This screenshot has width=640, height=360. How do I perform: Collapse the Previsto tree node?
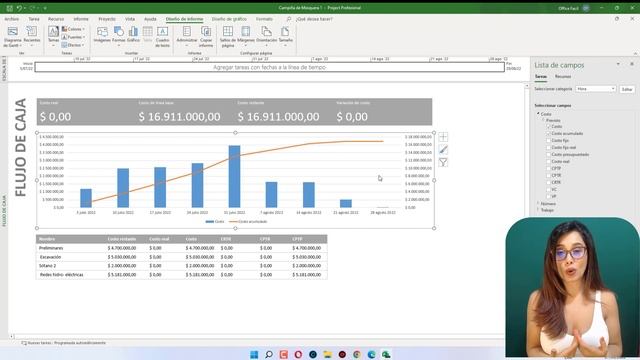pyautogui.click(x=543, y=120)
